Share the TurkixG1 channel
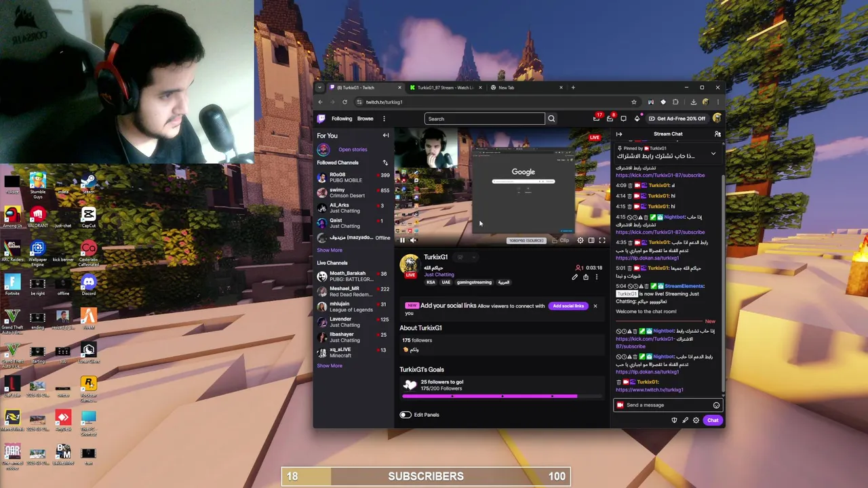The width and height of the screenshot is (868, 488). 586,277
